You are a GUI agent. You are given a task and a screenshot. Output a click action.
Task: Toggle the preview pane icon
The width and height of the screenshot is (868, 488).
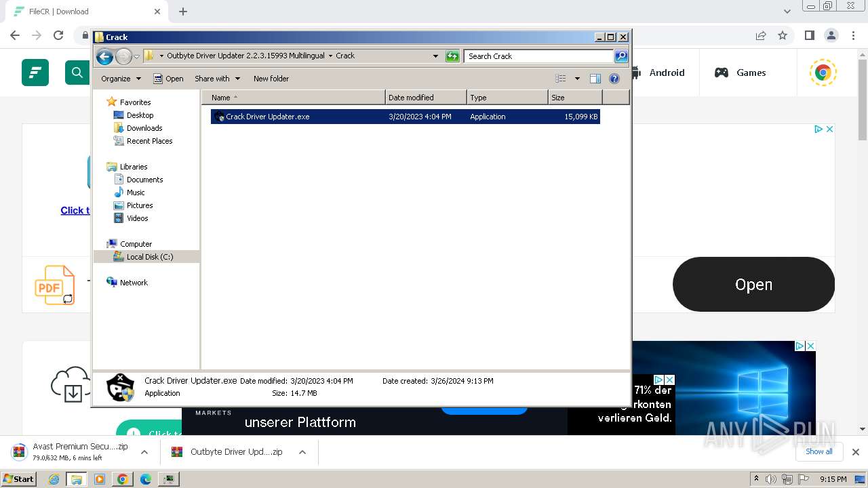coord(595,79)
